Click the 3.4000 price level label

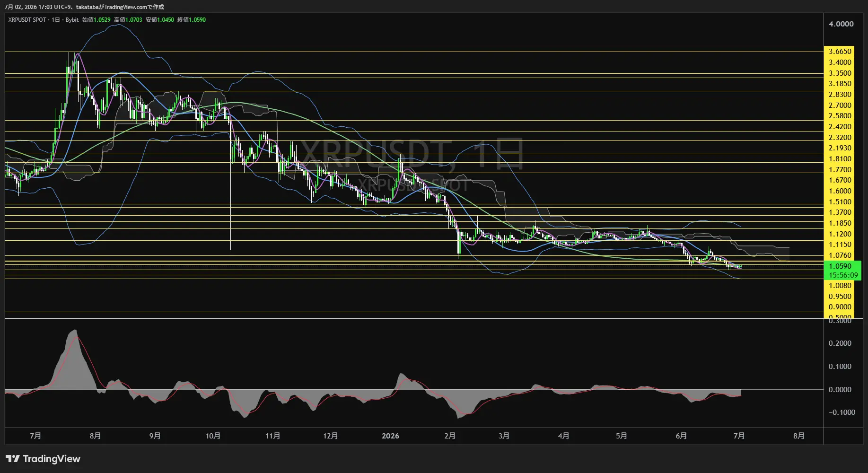[840, 62]
